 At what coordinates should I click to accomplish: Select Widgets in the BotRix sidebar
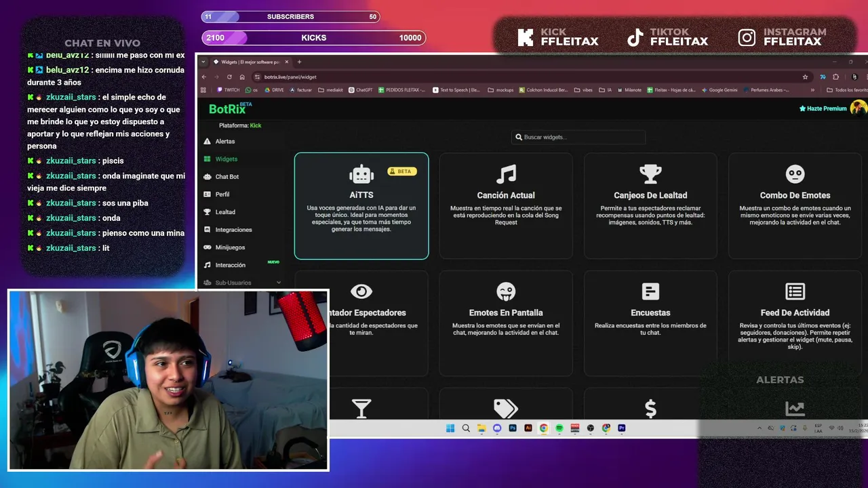point(226,159)
